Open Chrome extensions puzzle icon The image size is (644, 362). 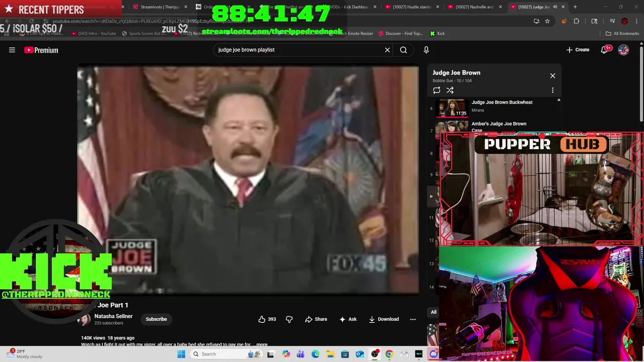click(577, 21)
